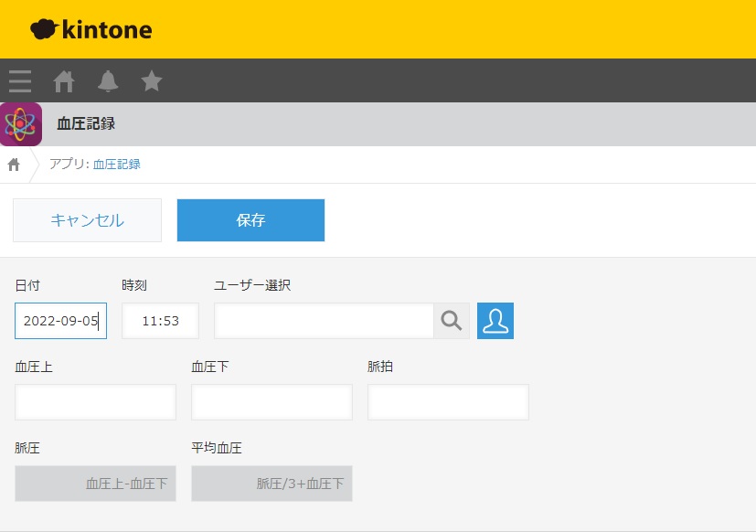
Task: Click into the 脈拍 input field
Action: pyautogui.click(x=448, y=402)
